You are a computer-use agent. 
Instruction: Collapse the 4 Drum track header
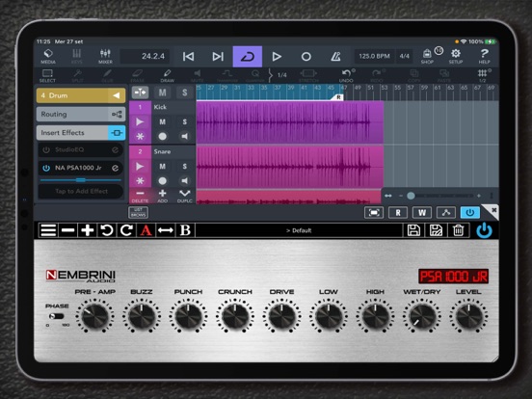(x=117, y=95)
